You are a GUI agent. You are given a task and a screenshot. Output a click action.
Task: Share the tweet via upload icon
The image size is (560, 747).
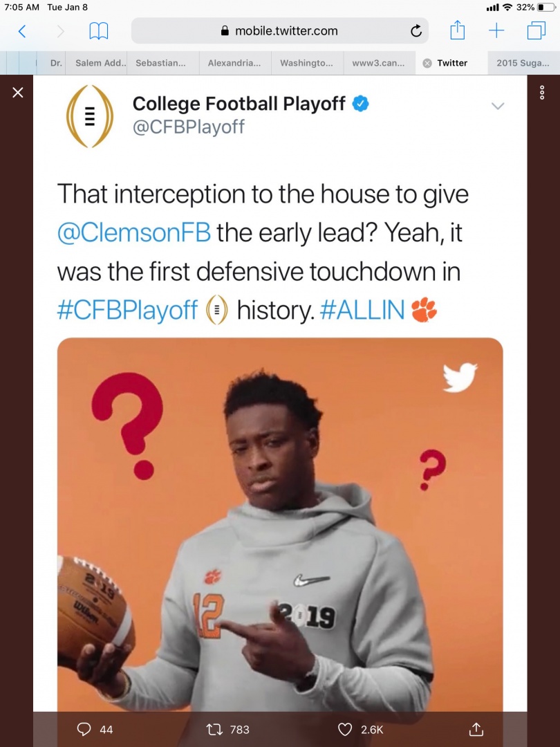[476, 729]
